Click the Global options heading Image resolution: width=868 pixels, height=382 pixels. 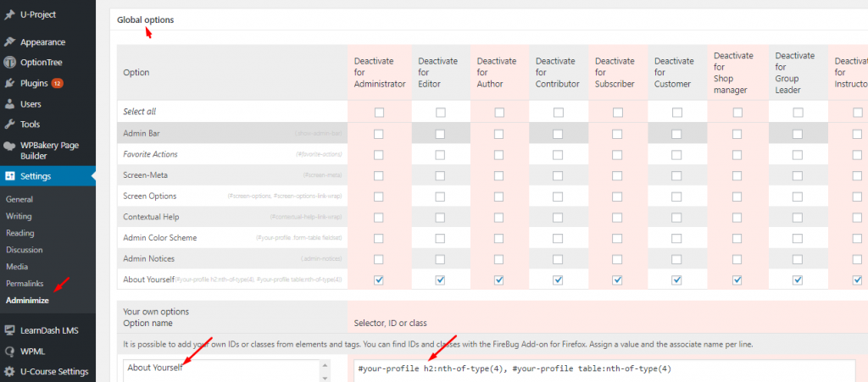(x=145, y=19)
